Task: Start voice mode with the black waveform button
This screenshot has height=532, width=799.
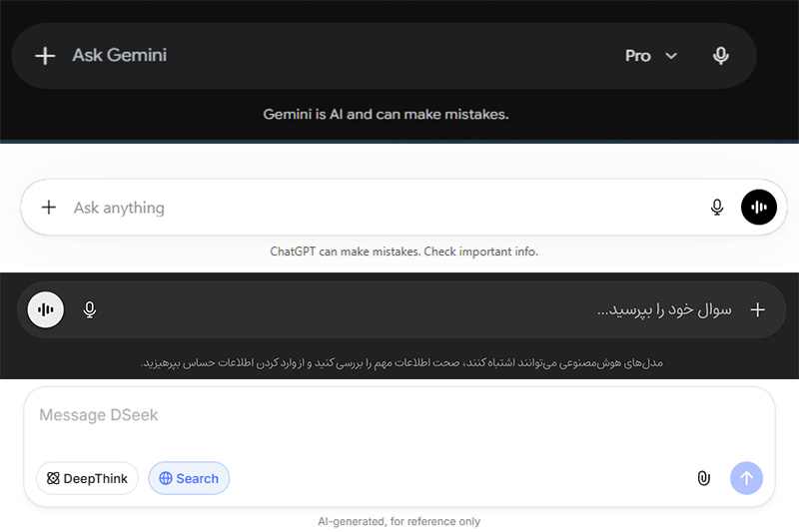Action: tap(759, 208)
